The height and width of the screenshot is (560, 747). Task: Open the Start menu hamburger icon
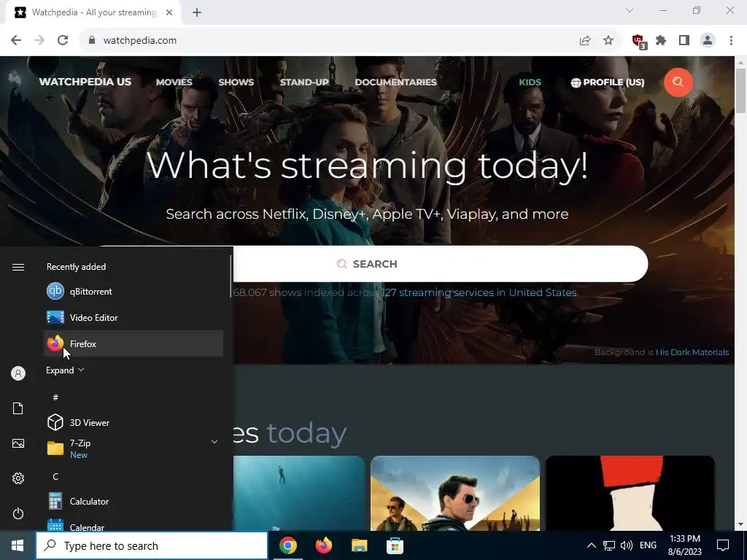18,267
